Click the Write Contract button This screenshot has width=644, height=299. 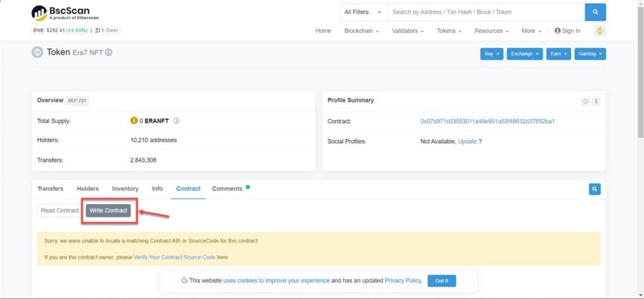tap(108, 210)
